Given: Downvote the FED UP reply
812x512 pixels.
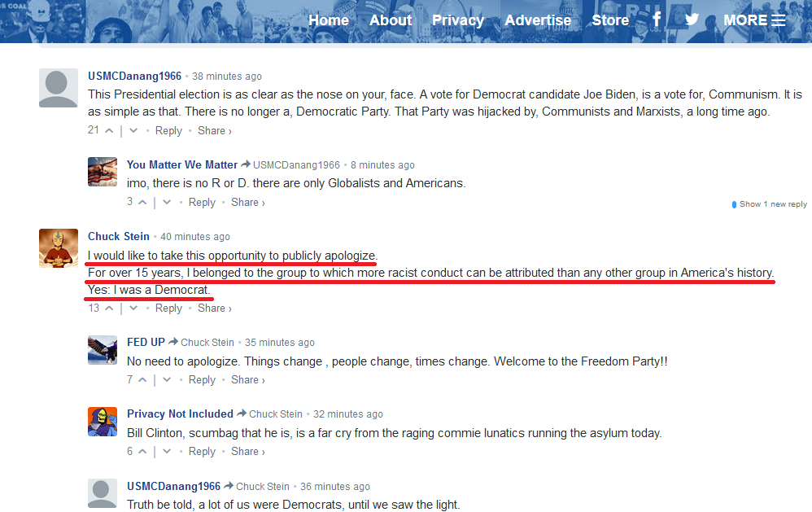Looking at the screenshot, I should coord(167,380).
